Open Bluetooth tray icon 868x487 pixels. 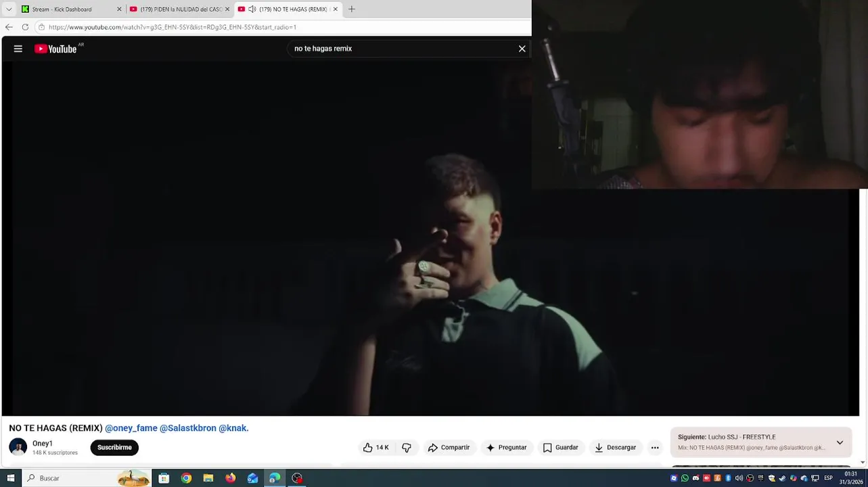pyautogui.click(x=728, y=478)
